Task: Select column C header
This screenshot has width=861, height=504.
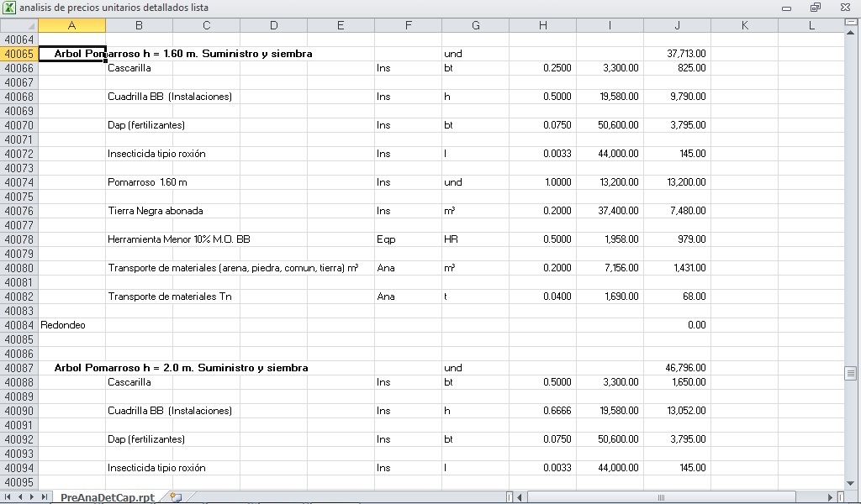Action: point(207,25)
